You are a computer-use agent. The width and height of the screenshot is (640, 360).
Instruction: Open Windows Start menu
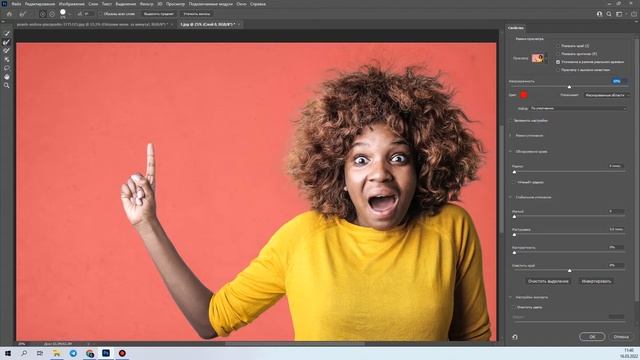[8, 353]
